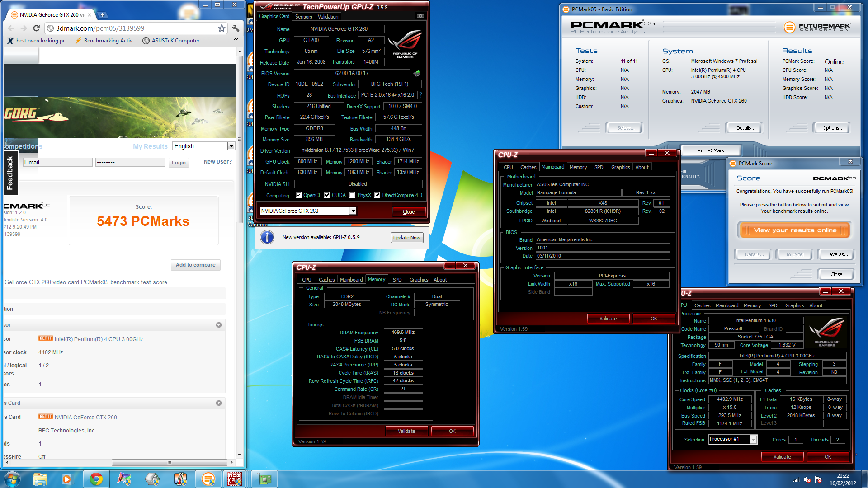868x488 pixels.
Task: Take a GPU-Z screenshot using camera icon
Action: click(x=420, y=16)
